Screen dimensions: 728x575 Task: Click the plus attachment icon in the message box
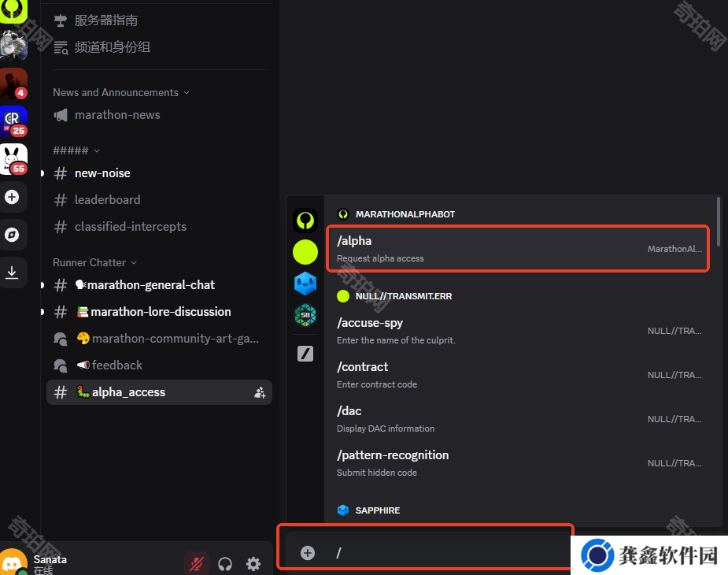pos(308,553)
